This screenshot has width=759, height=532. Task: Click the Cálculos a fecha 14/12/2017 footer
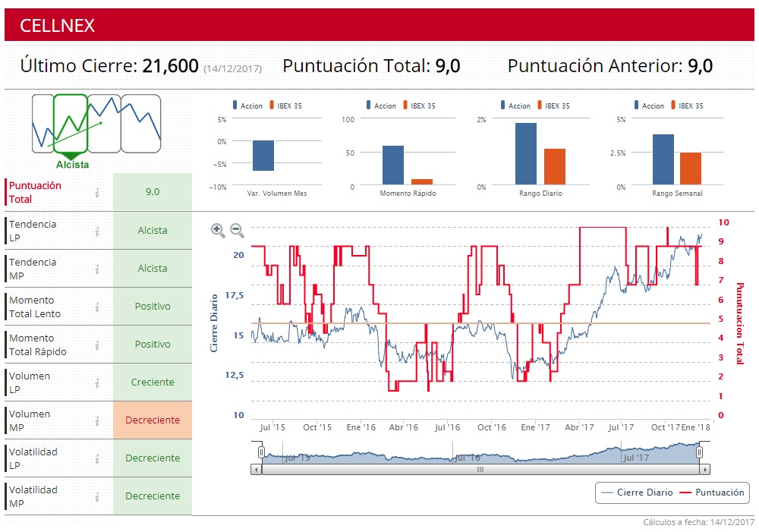698,522
